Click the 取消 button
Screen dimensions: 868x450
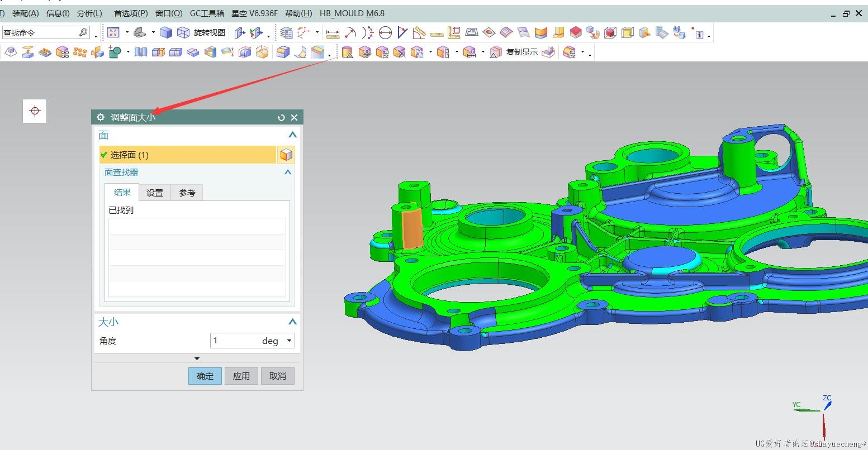[x=278, y=376]
